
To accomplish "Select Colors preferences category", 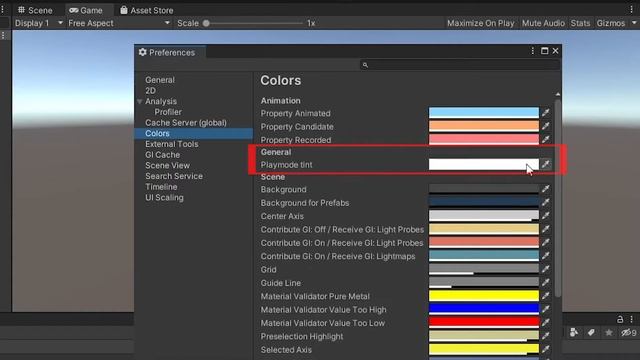I will click(x=194, y=133).
